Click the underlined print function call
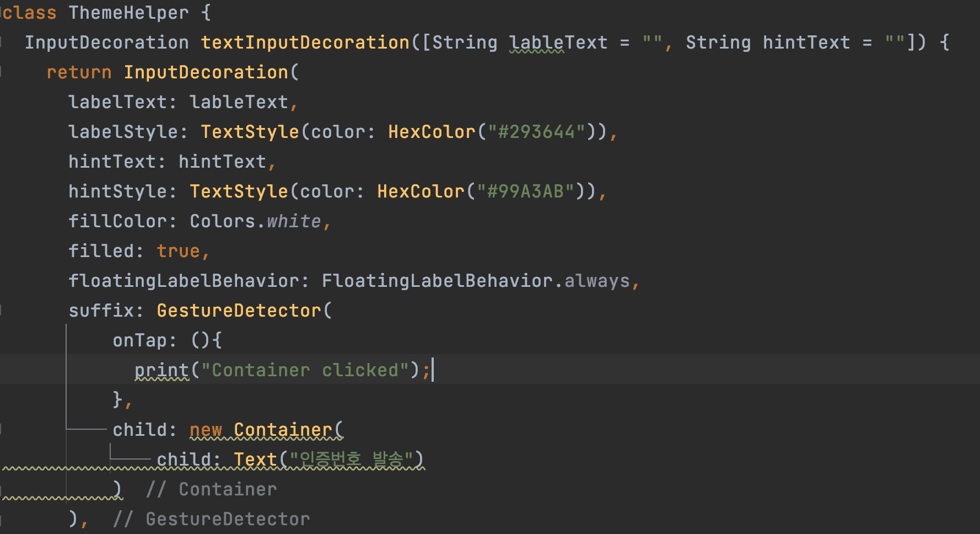Viewport: 980px width, 534px height. tap(161, 370)
